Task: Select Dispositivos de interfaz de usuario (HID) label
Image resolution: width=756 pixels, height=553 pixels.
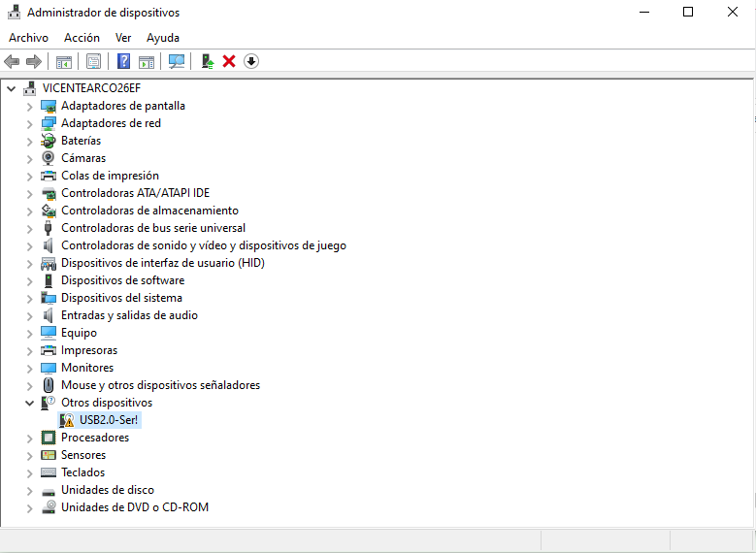Action: 163,263
